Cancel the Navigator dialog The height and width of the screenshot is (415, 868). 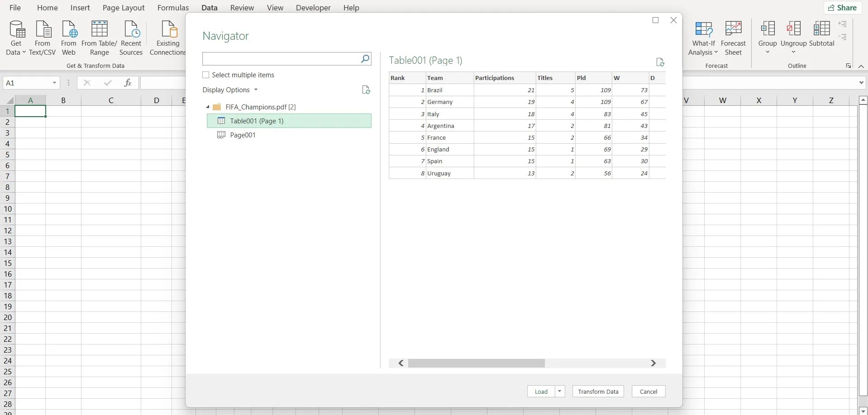(649, 391)
